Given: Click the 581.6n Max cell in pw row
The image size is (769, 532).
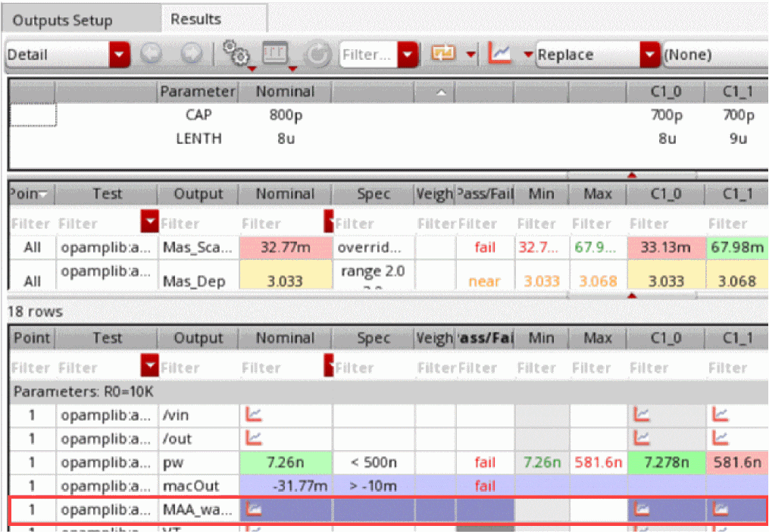Looking at the screenshot, I should point(598,462).
